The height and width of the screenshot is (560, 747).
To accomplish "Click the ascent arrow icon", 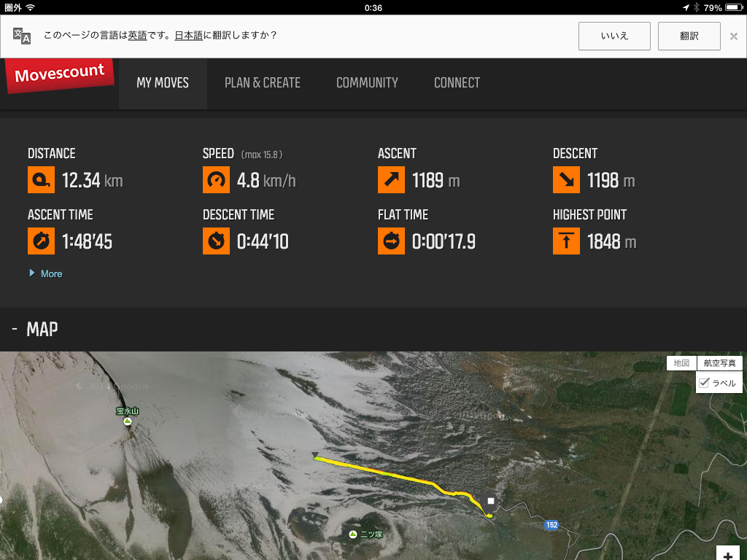I will point(391,180).
